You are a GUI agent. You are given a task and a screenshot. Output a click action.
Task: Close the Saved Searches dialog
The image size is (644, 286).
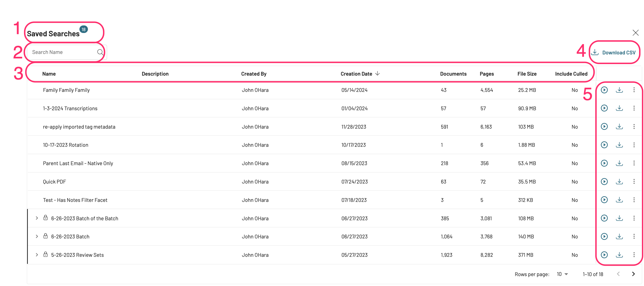(636, 33)
